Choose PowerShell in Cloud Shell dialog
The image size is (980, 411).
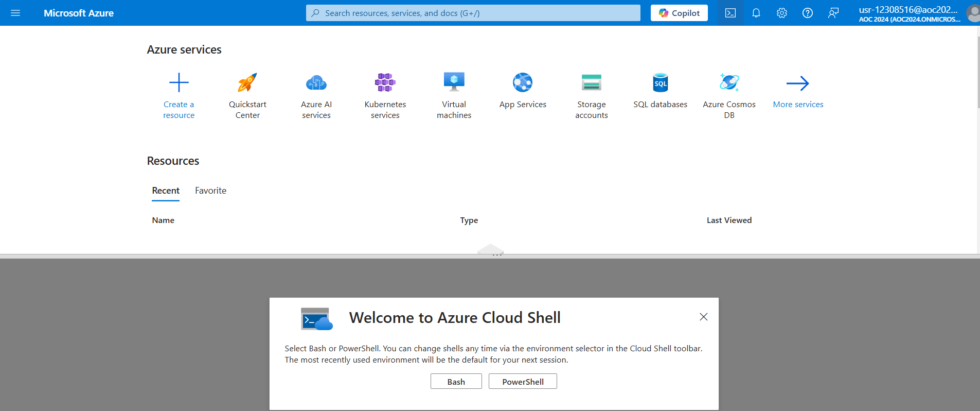pos(523,382)
